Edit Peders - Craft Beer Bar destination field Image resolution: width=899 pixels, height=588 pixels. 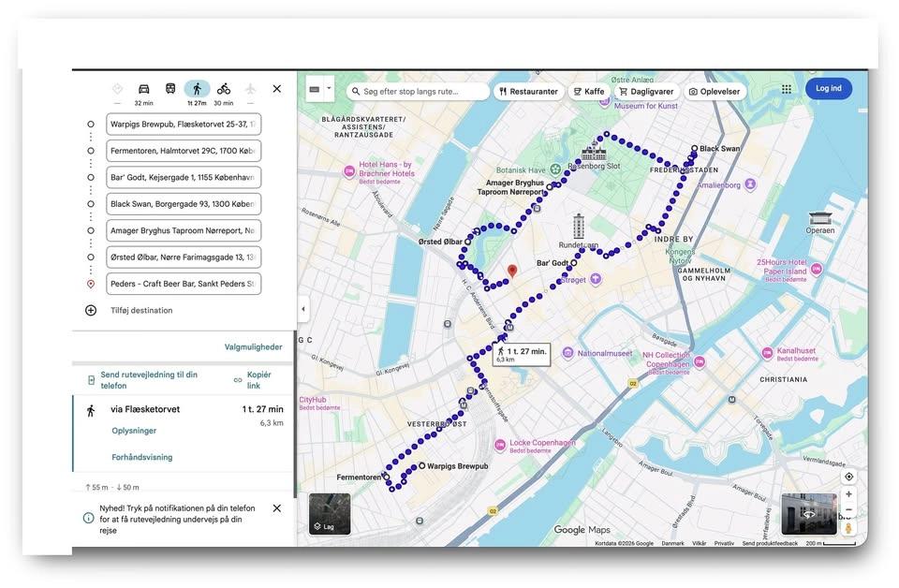pos(184,284)
